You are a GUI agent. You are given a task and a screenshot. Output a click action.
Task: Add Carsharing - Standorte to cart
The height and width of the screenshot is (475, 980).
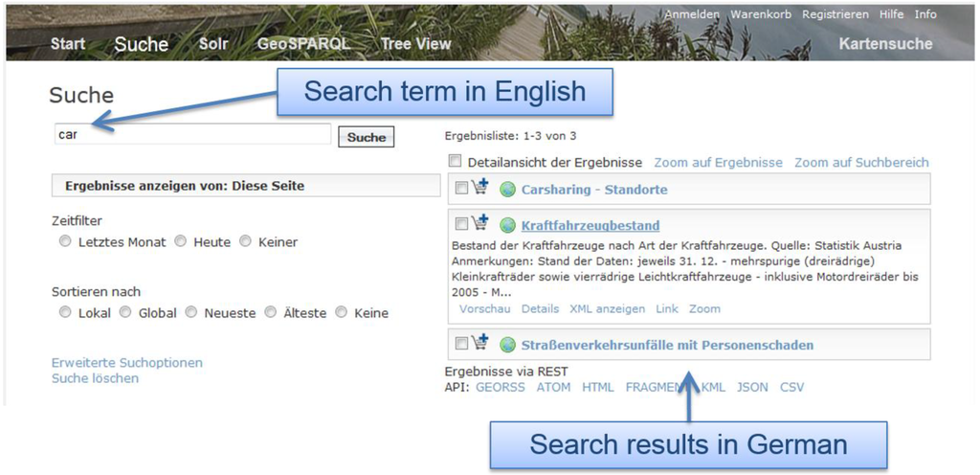click(x=479, y=188)
